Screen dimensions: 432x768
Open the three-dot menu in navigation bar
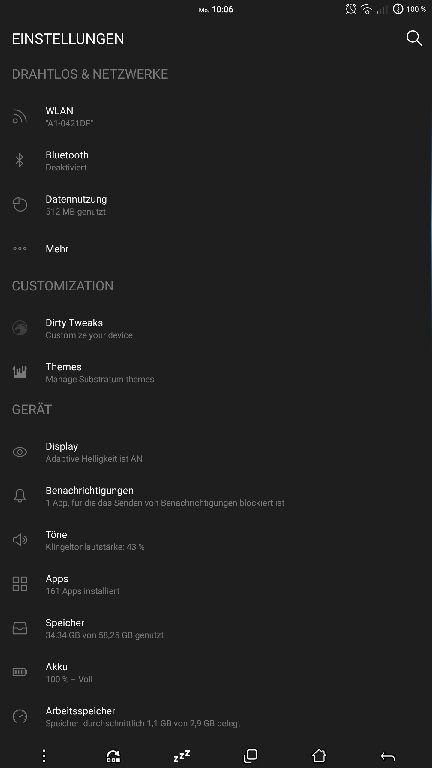pyautogui.click(x=44, y=756)
